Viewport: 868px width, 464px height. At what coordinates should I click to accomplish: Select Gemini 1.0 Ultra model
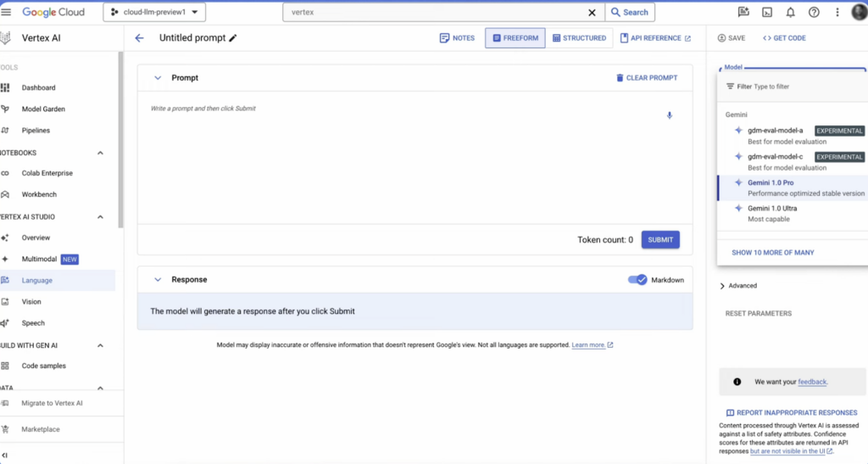pyautogui.click(x=793, y=213)
